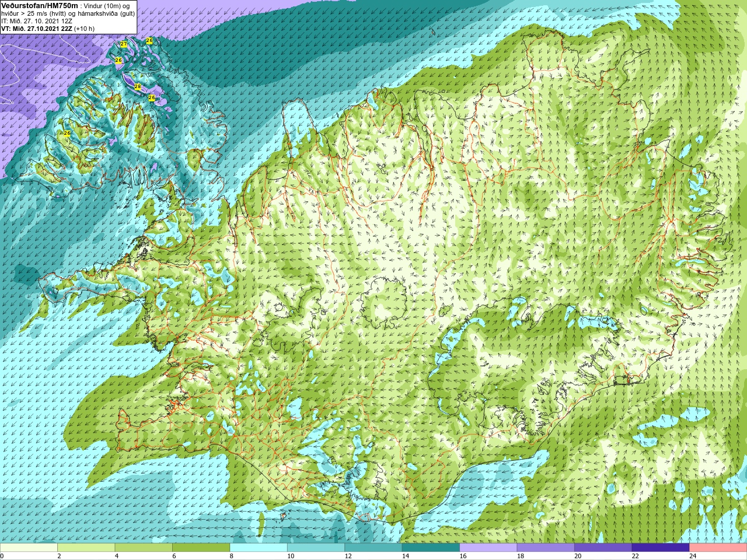Click the scale tick label 14

tap(406, 556)
